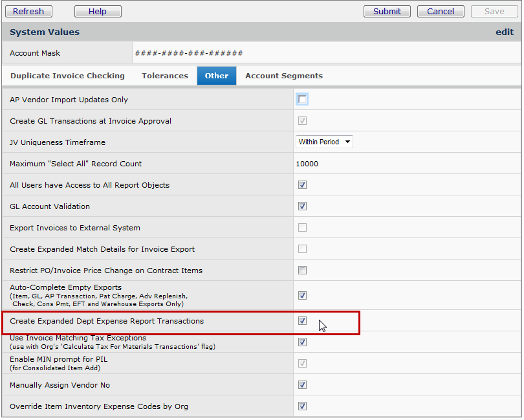
Task: Select the Account Segments tab
Action: click(x=283, y=76)
